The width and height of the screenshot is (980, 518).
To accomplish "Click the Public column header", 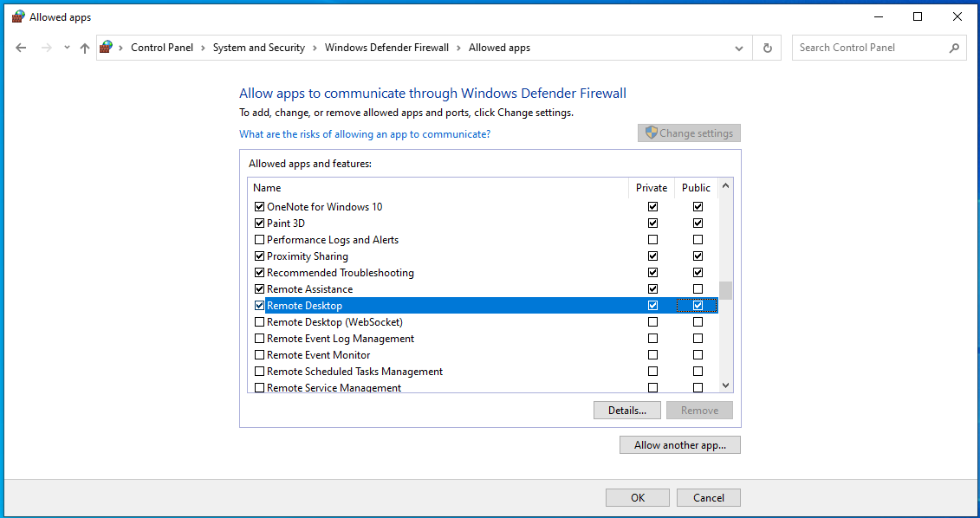I will 697,188.
